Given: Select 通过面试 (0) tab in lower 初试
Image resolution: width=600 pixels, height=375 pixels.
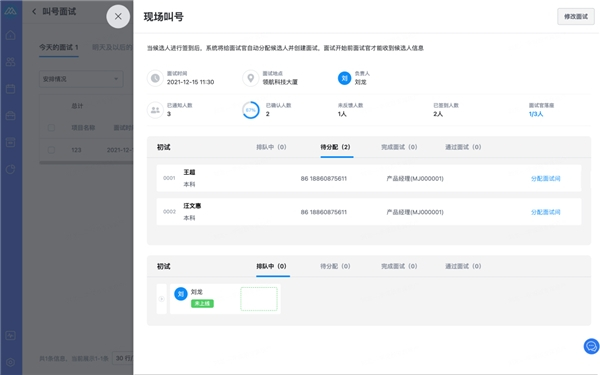Looking at the screenshot, I should (x=463, y=266).
